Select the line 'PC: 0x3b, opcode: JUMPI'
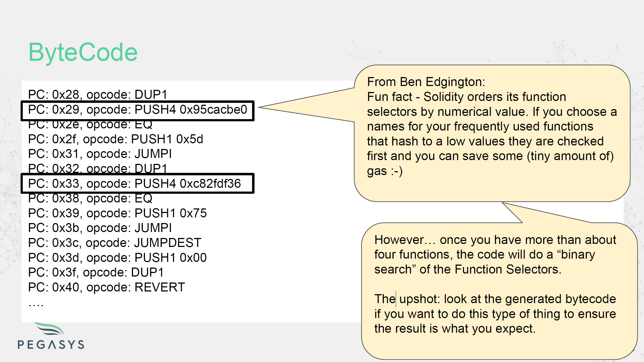Image resolution: width=644 pixels, height=362 pixels. pyautogui.click(x=100, y=228)
